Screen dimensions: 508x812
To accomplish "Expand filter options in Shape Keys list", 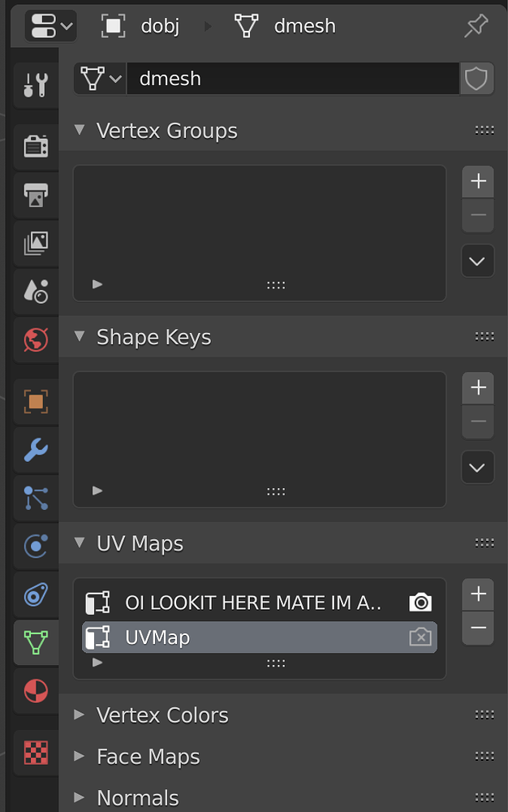I will coord(97,490).
